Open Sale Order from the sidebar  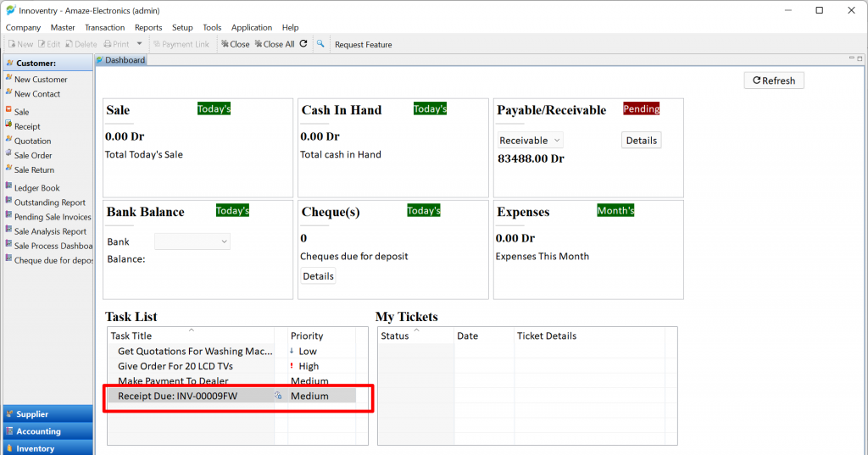pyautogui.click(x=33, y=156)
